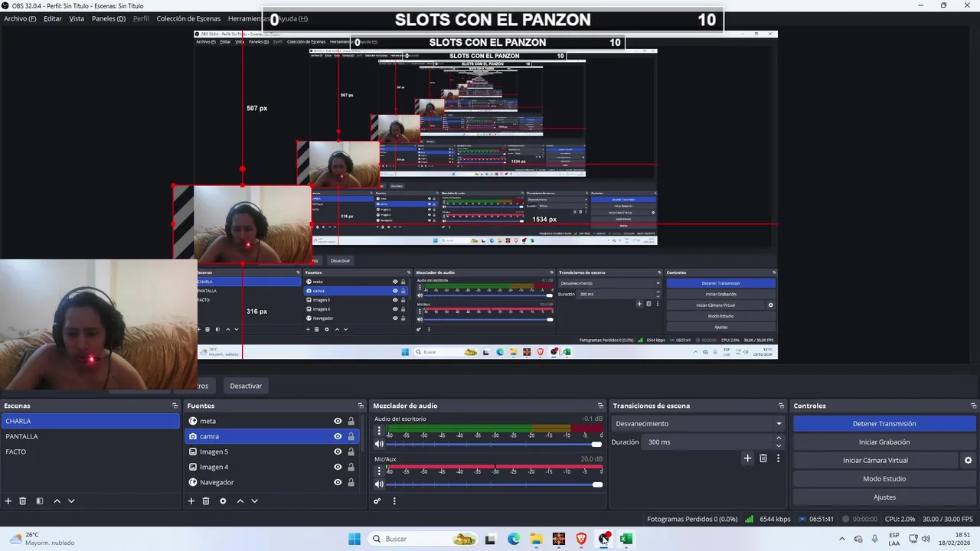
Task: Add a new source in Fuentes
Action: (191, 501)
